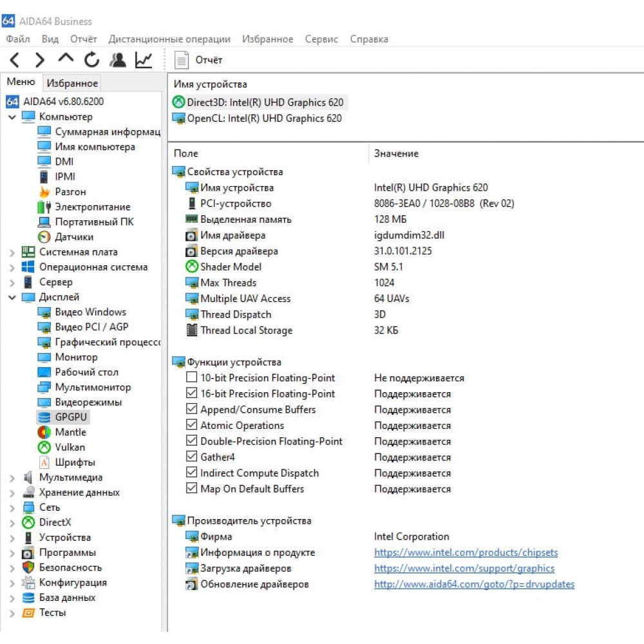
Task: Toggle Append/Consume Buffers checkbox
Action: [x=191, y=409]
